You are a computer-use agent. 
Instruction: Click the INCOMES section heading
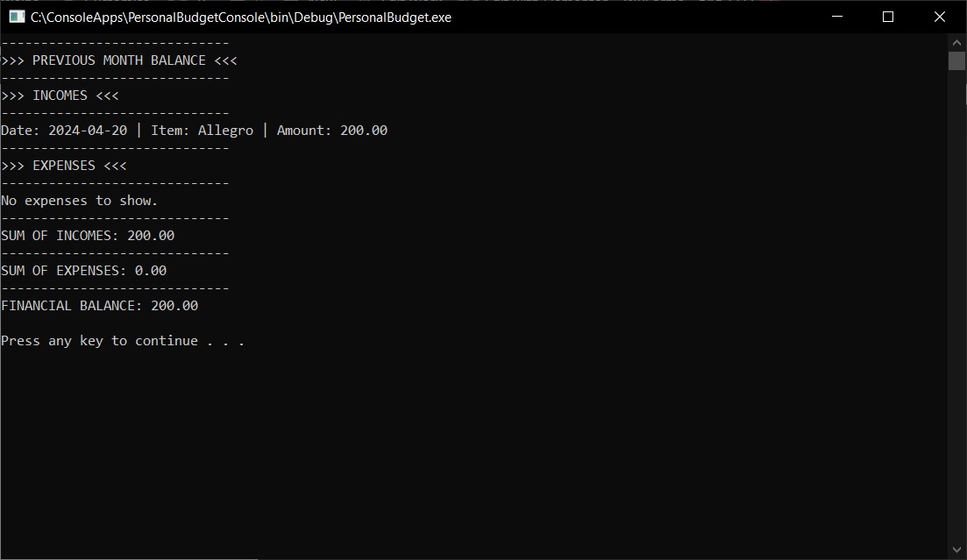point(60,96)
